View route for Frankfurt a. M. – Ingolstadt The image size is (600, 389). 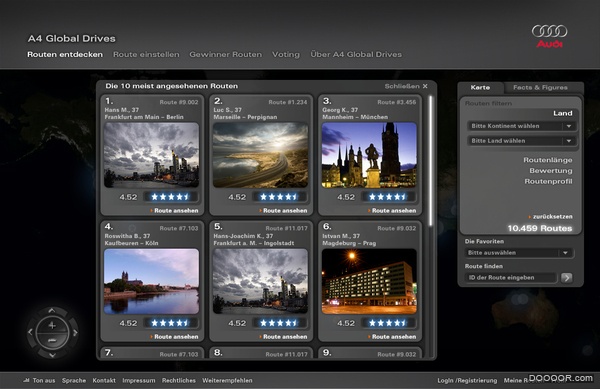[283, 337]
